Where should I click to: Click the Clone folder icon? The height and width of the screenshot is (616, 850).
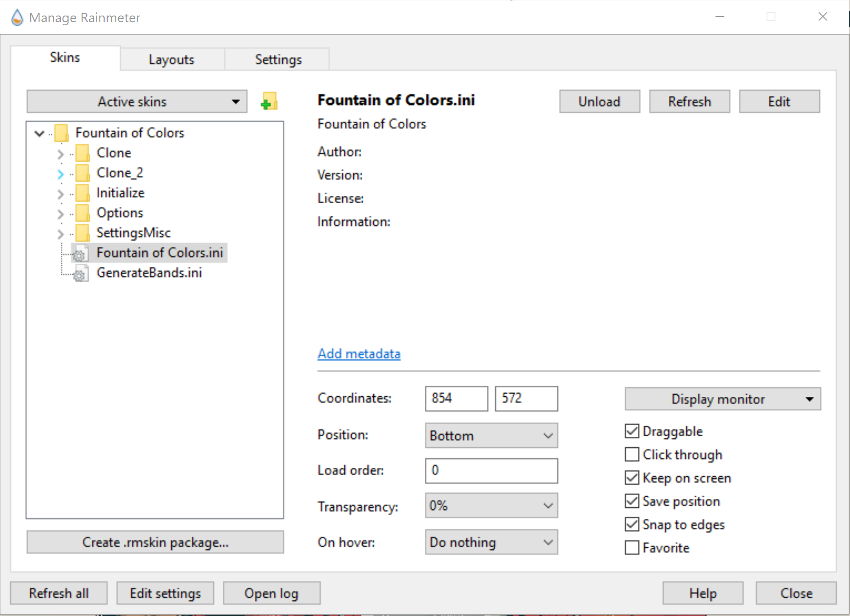[x=83, y=153]
